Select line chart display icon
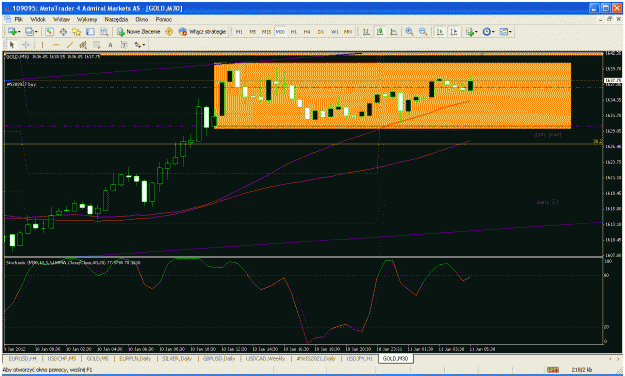 pos(394,31)
